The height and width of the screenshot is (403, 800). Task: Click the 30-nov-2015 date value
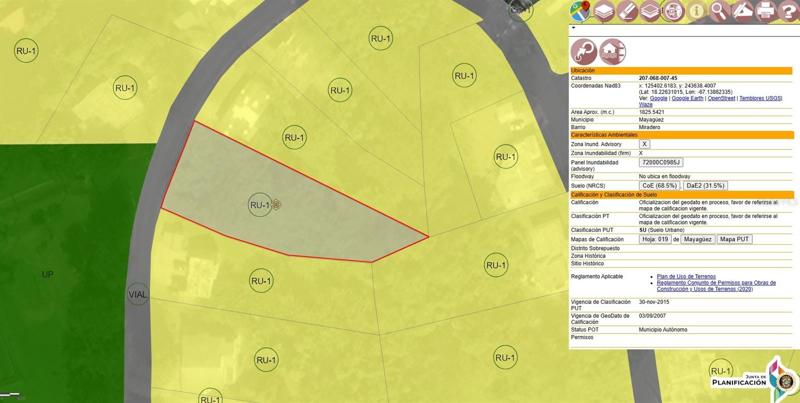[x=654, y=302]
